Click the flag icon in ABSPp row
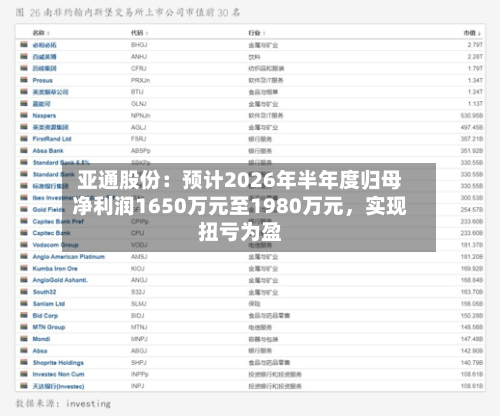The width and height of the screenshot is (500, 416). (x=24, y=150)
